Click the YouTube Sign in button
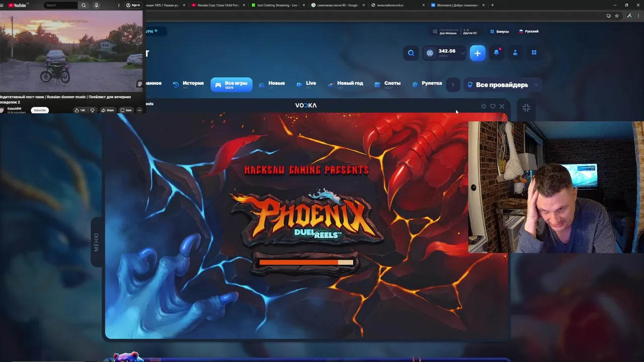This screenshot has height=362, width=644. [x=133, y=5]
